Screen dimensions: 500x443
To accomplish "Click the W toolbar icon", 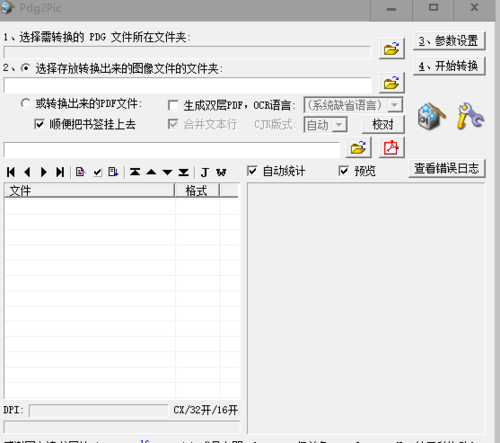I will (221, 172).
